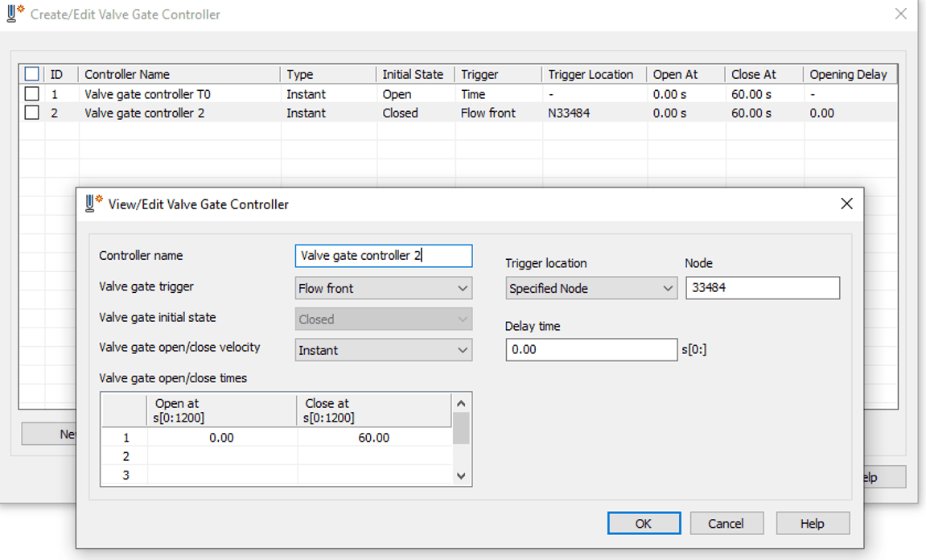
Task: Click the Controller name text field
Action: point(383,256)
